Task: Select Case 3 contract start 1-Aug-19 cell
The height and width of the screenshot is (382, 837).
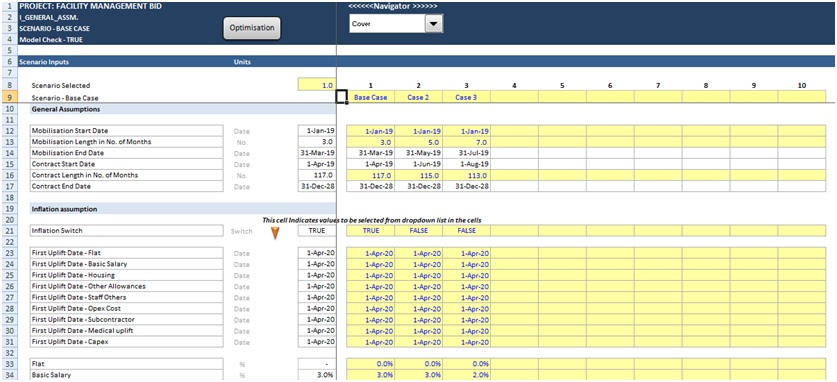Action: (467, 164)
